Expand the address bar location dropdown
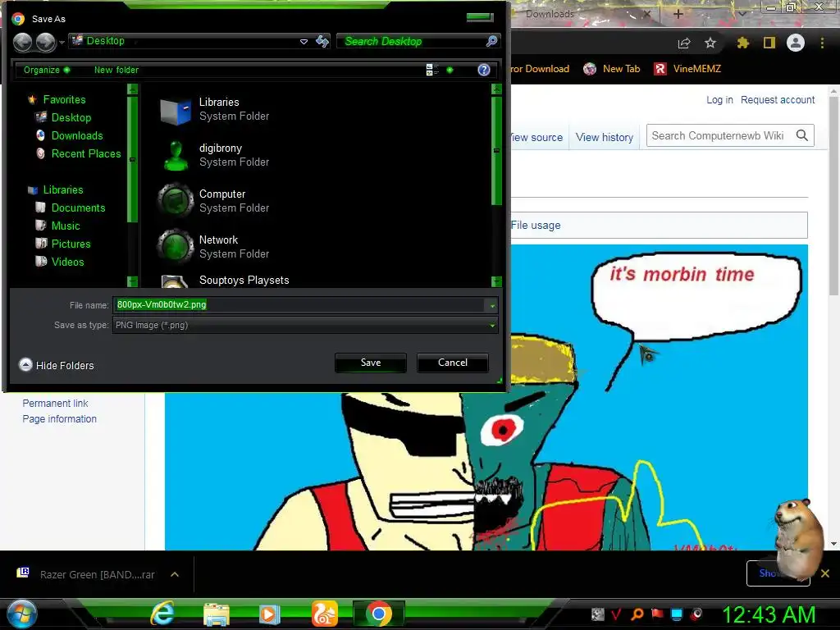 pos(304,41)
